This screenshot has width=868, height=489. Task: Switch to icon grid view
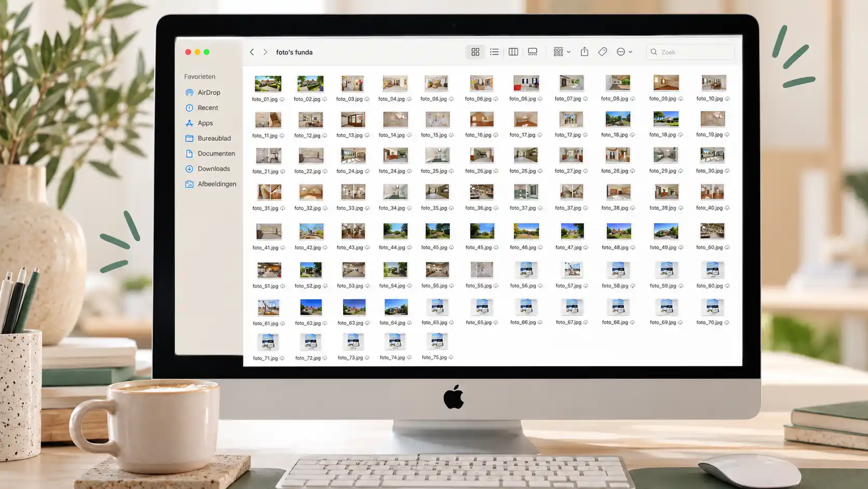(x=475, y=52)
